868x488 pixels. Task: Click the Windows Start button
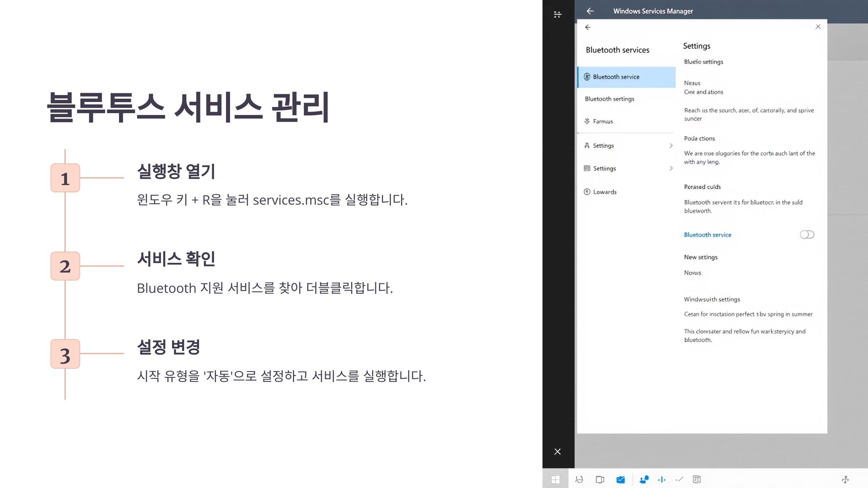556,479
